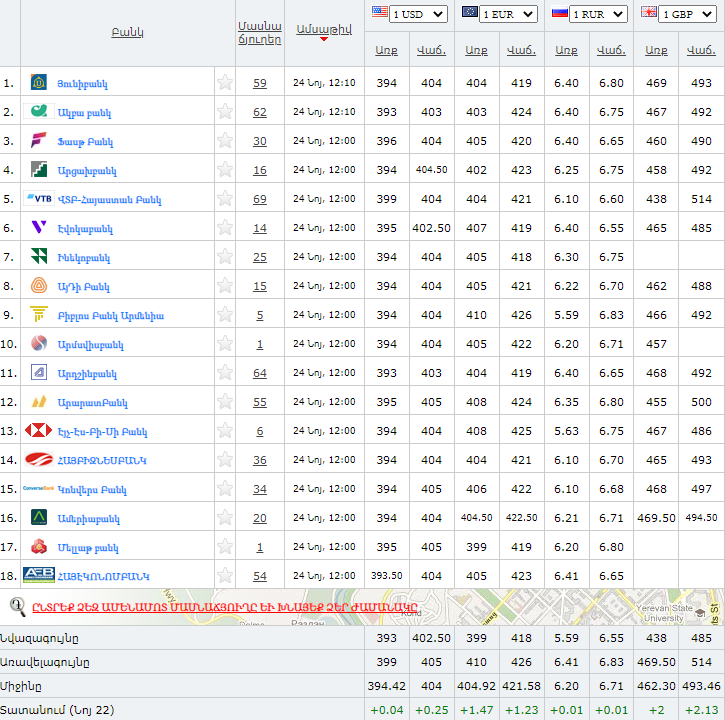Click the Artsakhbank logo icon
This screenshot has height=720, width=725.
39,169
